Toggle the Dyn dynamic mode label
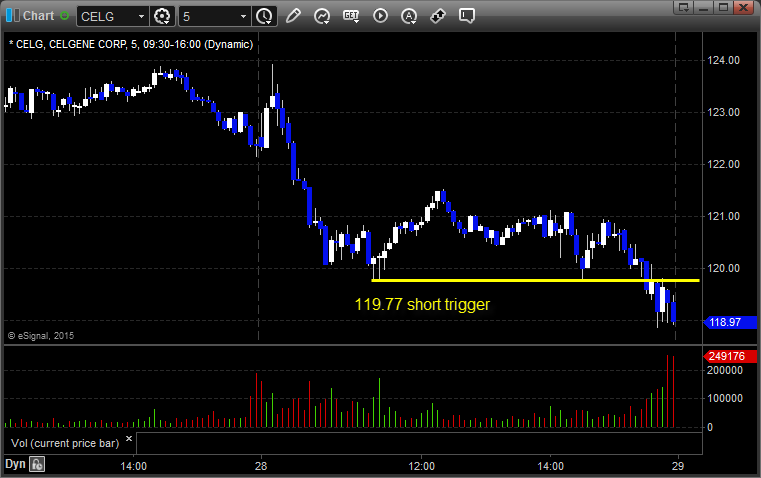 [15, 464]
